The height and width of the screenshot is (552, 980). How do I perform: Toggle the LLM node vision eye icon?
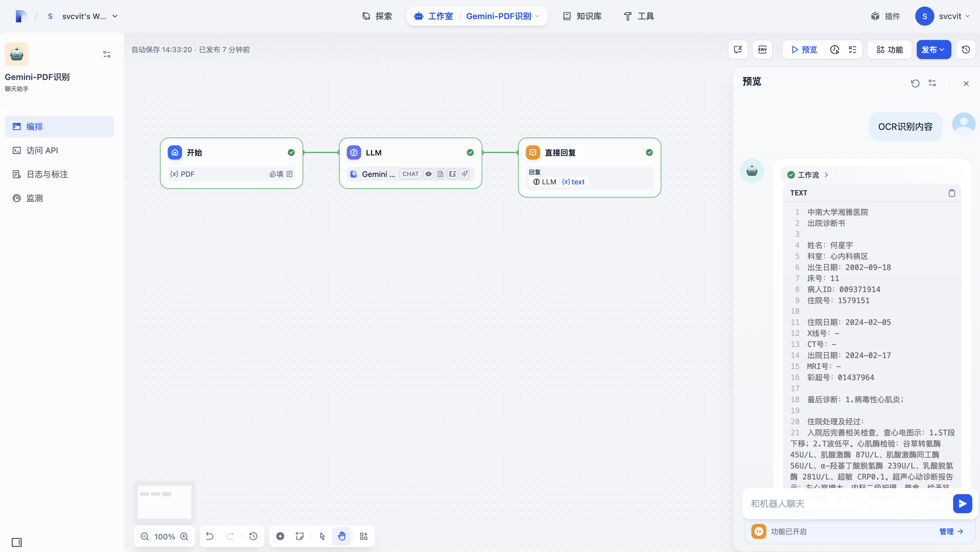(x=428, y=174)
